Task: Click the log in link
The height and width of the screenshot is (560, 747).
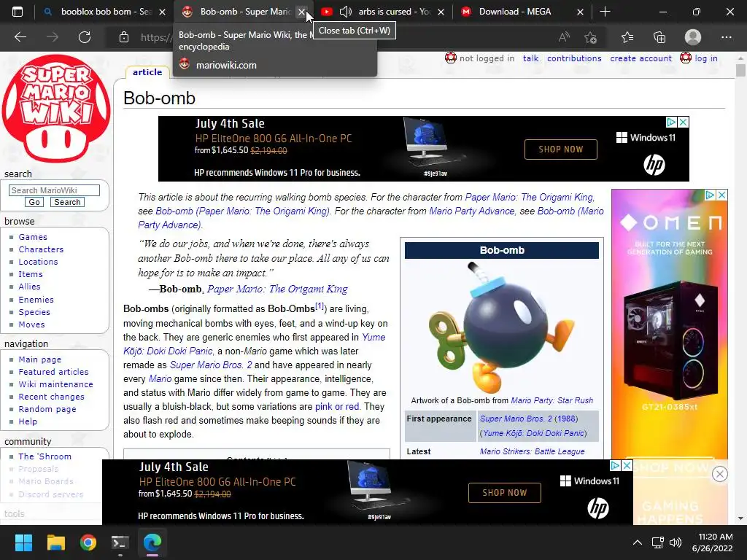Action: tap(706, 58)
